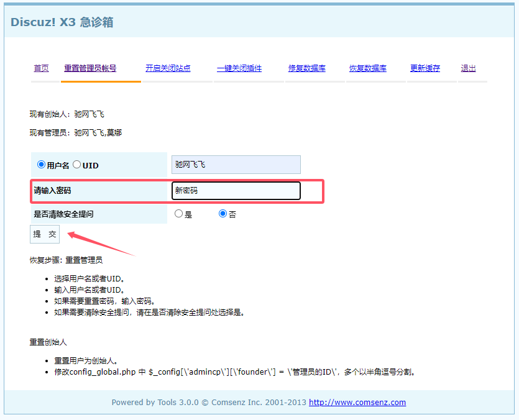Click the 如果需要清除安全提问 list item
The image size is (519, 420).
150,313
